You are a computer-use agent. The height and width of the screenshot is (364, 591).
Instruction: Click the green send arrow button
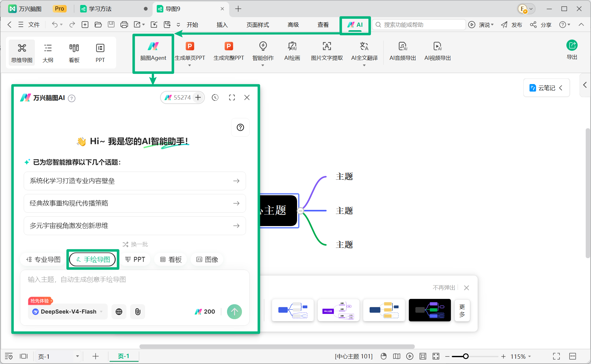234,312
